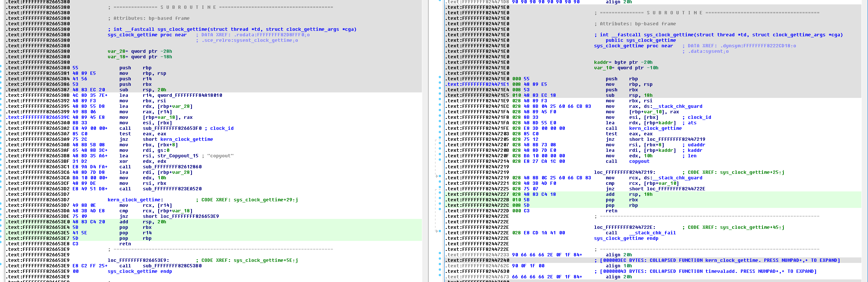Expand the collapsed function timevaladd
Screen dimensions: 868x282
pyautogui.click(x=705, y=271)
